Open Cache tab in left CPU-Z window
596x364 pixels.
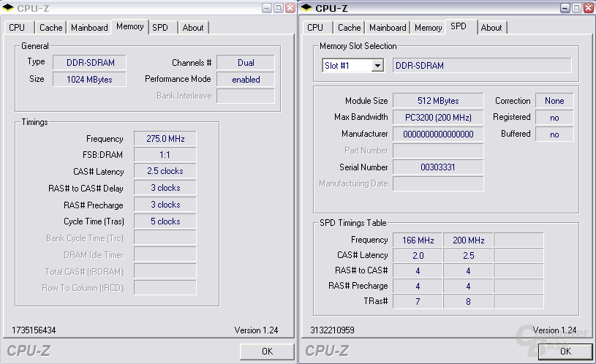tap(50, 28)
